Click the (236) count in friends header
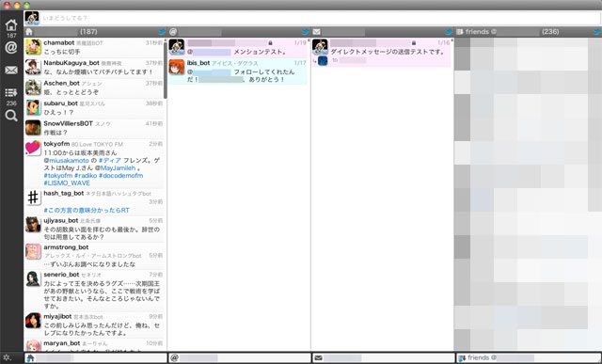Screen dimensions: 602x364 coord(550,32)
